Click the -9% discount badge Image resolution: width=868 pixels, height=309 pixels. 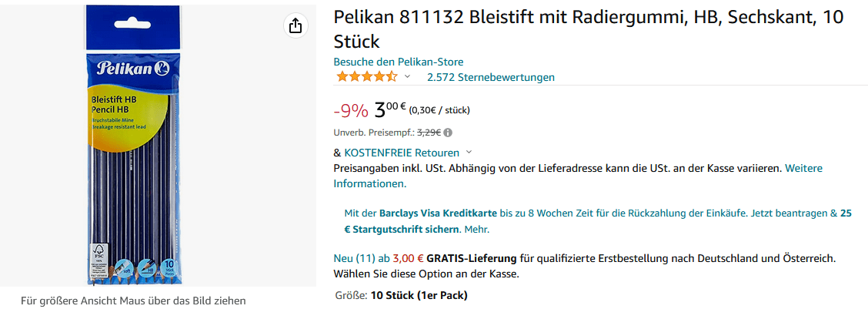351,111
